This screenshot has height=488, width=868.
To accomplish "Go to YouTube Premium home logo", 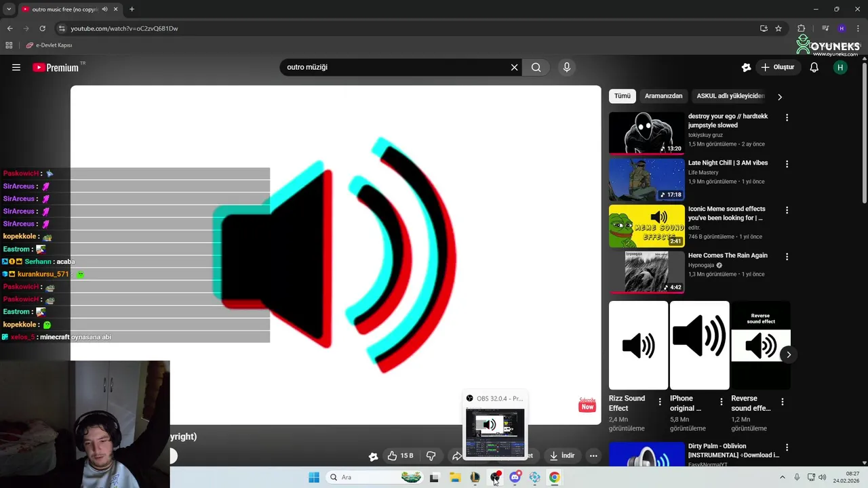I will [x=56, y=67].
